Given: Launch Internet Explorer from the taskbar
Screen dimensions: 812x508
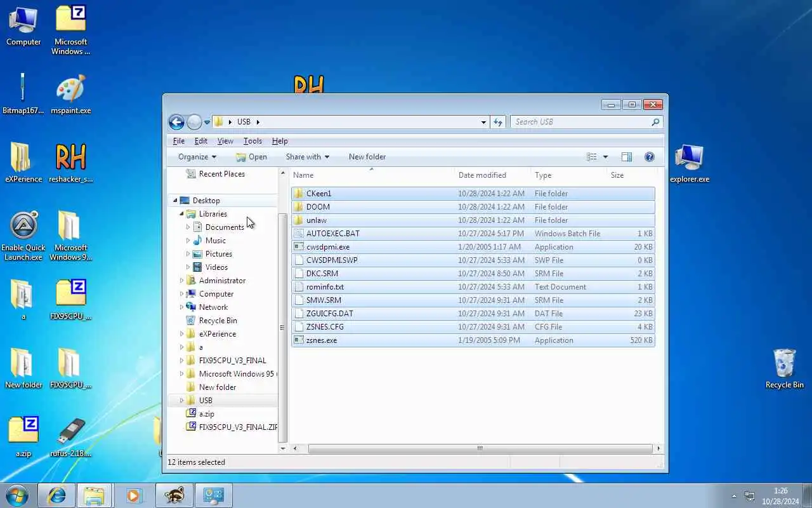Looking at the screenshot, I should pos(57,495).
